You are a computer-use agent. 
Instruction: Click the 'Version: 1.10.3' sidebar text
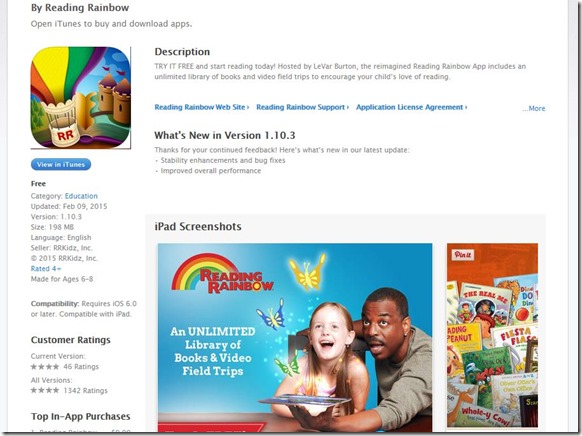point(56,217)
